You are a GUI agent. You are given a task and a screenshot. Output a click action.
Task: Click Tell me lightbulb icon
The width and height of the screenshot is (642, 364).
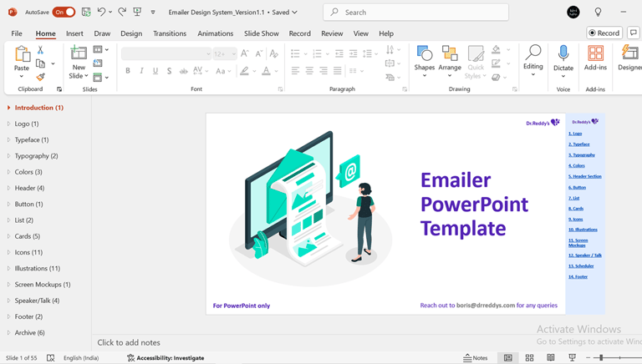click(598, 13)
